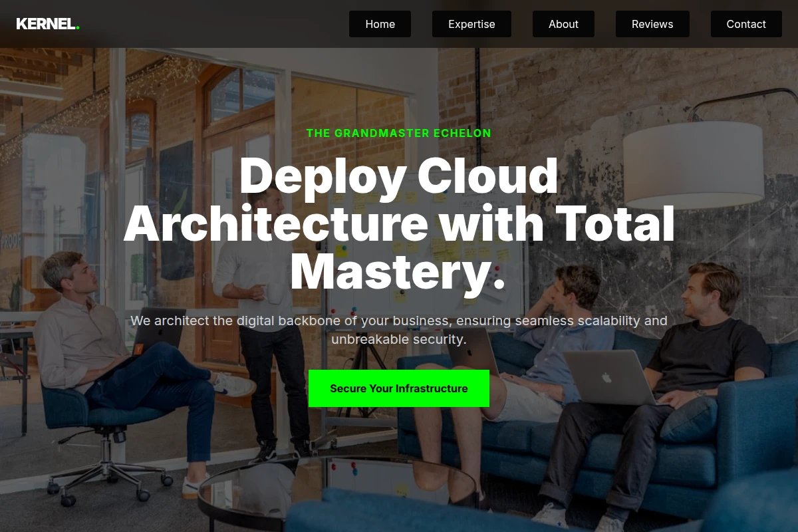Select About in the navigation bar

(563, 24)
